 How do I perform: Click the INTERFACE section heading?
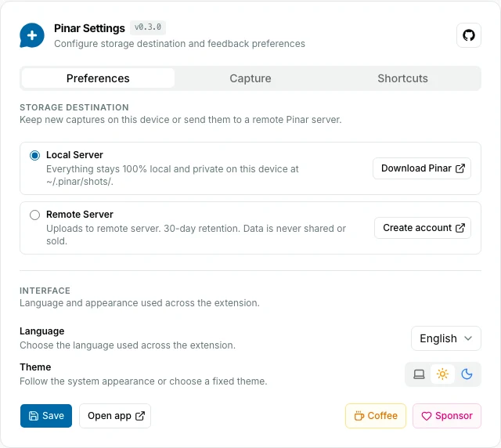pyautogui.click(x=45, y=291)
